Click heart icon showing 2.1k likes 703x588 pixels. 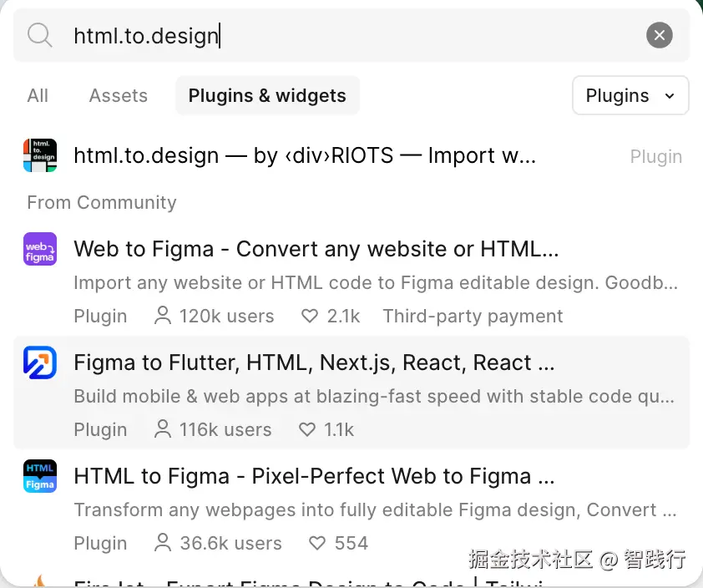[x=310, y=317]
